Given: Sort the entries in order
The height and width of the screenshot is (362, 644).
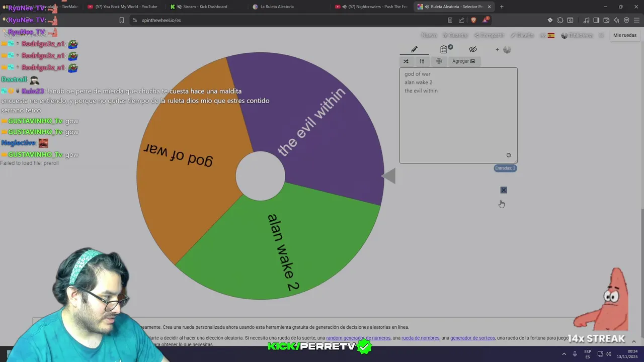Looking at the screenshot, I should [x=422, y=61].
